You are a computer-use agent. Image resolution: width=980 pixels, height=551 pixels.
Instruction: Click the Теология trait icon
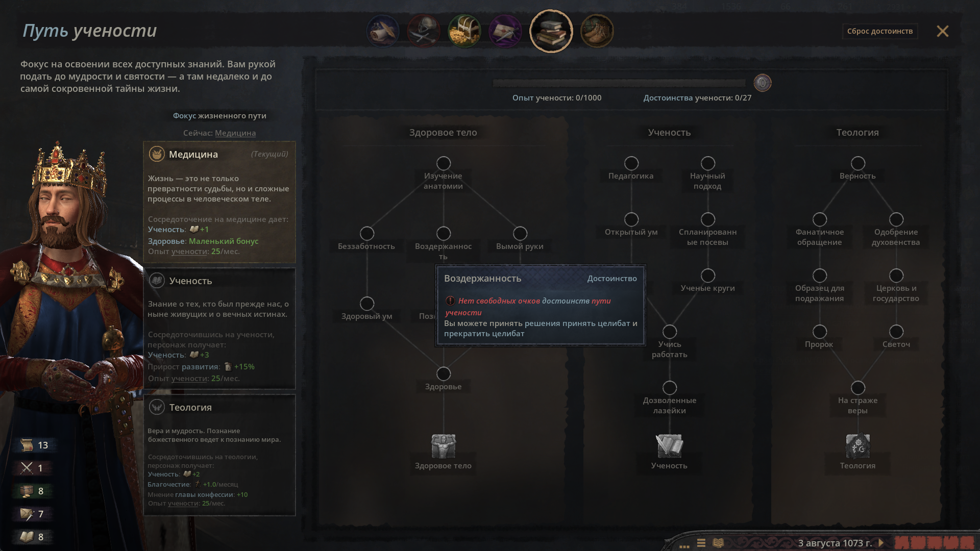point(857,446)
